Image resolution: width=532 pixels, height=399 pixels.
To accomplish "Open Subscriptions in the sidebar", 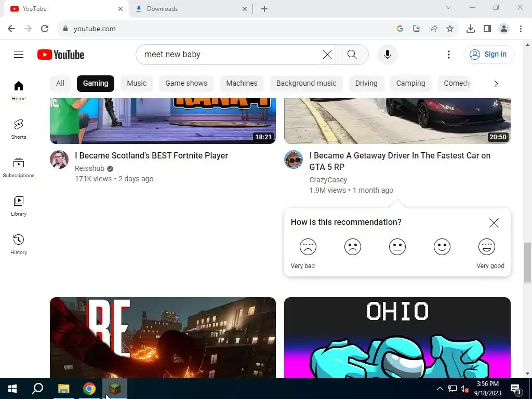I will [x=19, y=168].
